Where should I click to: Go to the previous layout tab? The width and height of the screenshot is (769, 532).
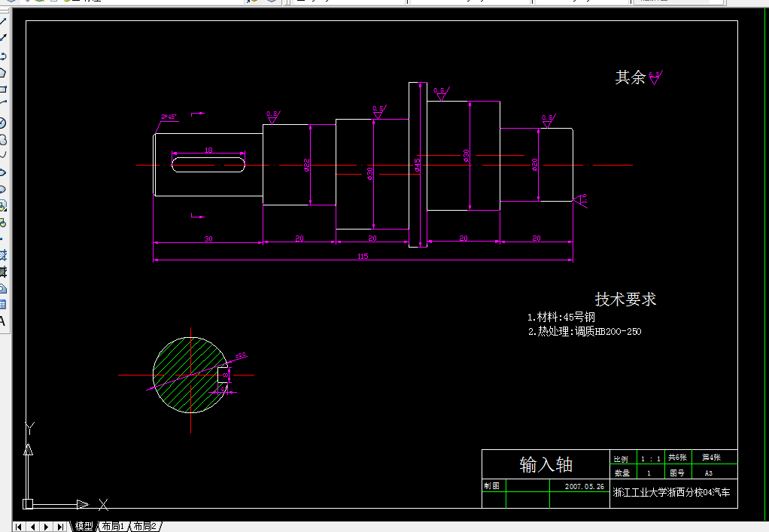33,527
